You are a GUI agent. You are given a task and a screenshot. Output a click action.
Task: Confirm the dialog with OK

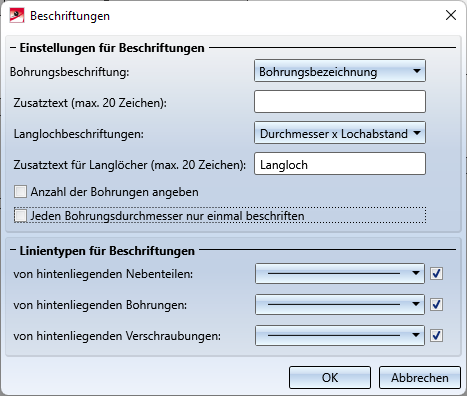[330, 377]
